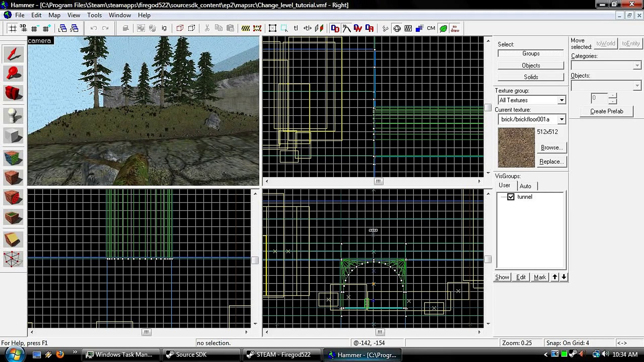This screenshot has height=362, width=644.
Task: Open the Tools menu
Action: [94, 15]
